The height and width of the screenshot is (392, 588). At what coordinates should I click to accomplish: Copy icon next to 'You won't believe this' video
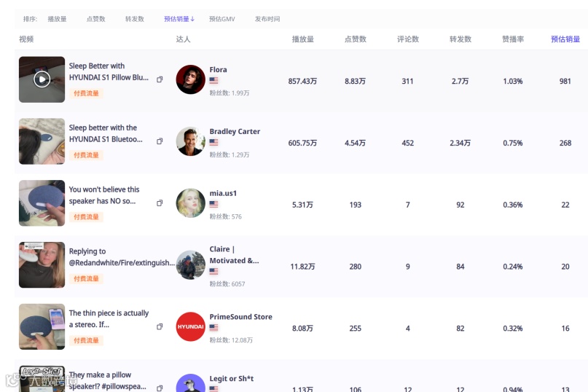tap(160, 203)
